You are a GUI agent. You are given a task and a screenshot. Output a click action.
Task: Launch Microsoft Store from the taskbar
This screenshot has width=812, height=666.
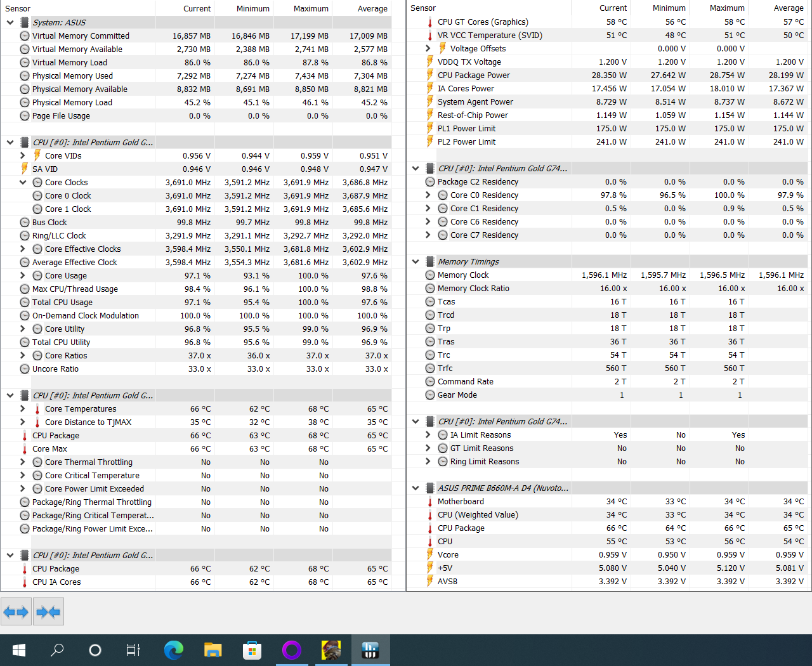252,650
